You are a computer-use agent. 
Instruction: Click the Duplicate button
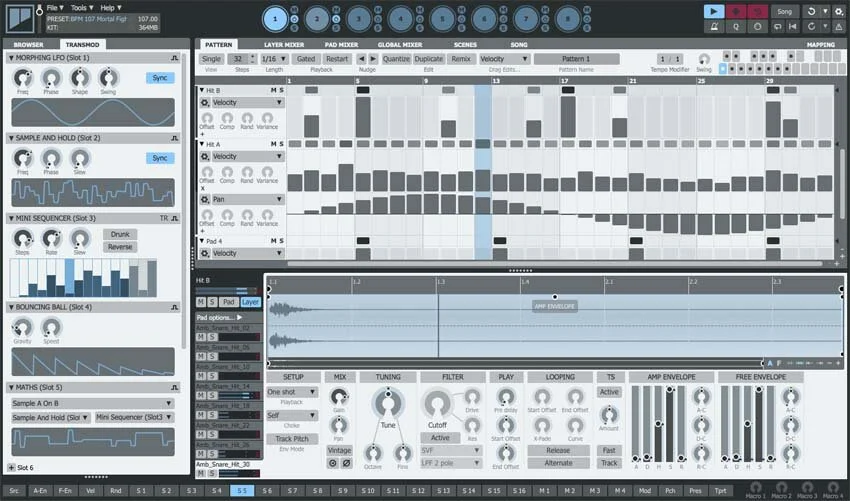tap(429, 59)
